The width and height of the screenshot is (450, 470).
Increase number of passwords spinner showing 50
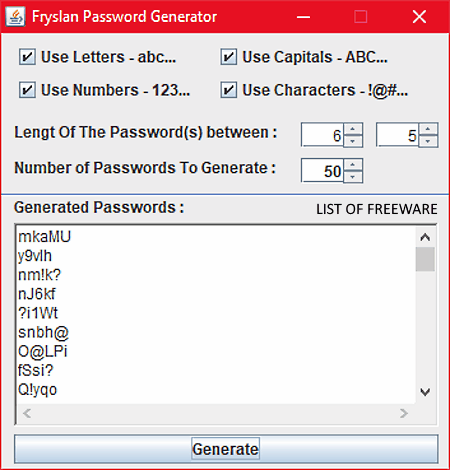353,165
